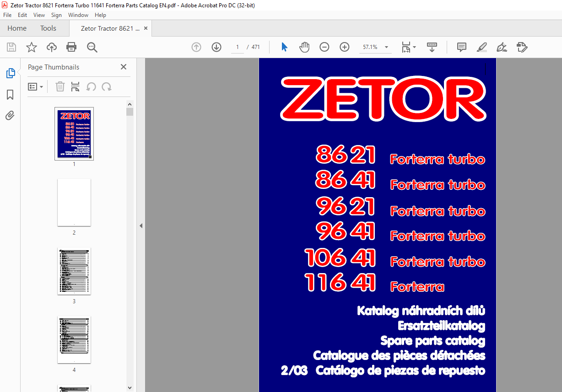Rotate page clockwise in thumbnails
Image resolution: width=562 pixels, height=392 pixels.
(107, 86)
